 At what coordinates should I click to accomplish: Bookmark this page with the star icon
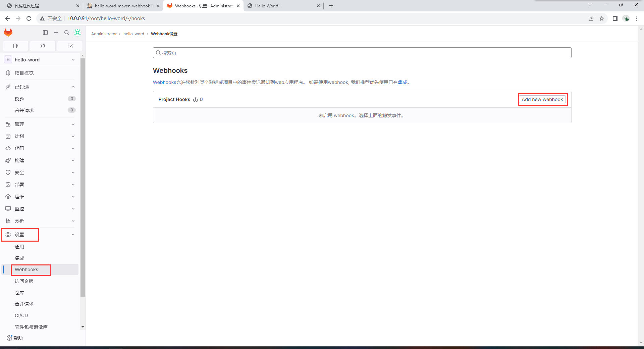coord(602,18)
